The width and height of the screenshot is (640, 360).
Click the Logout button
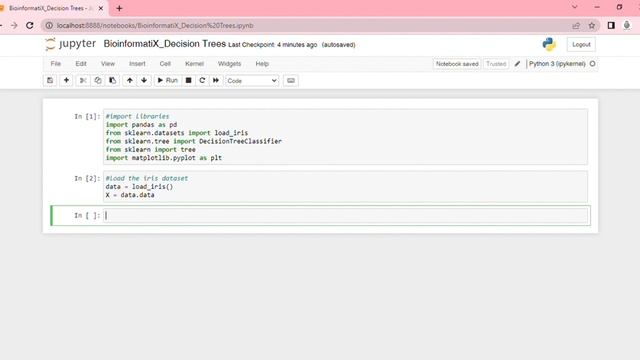pos(581,44)
